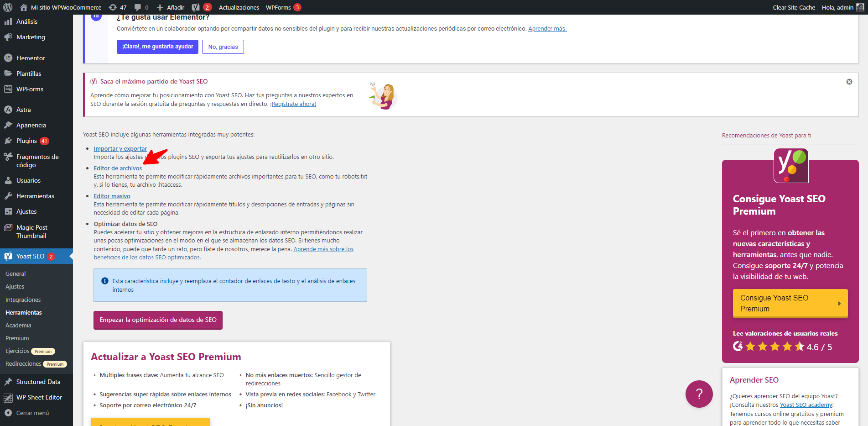This screenshot has height=426, width=868.
Task: Dismiss the Yoast SEO notice
Action: click(x=849, y=82)
